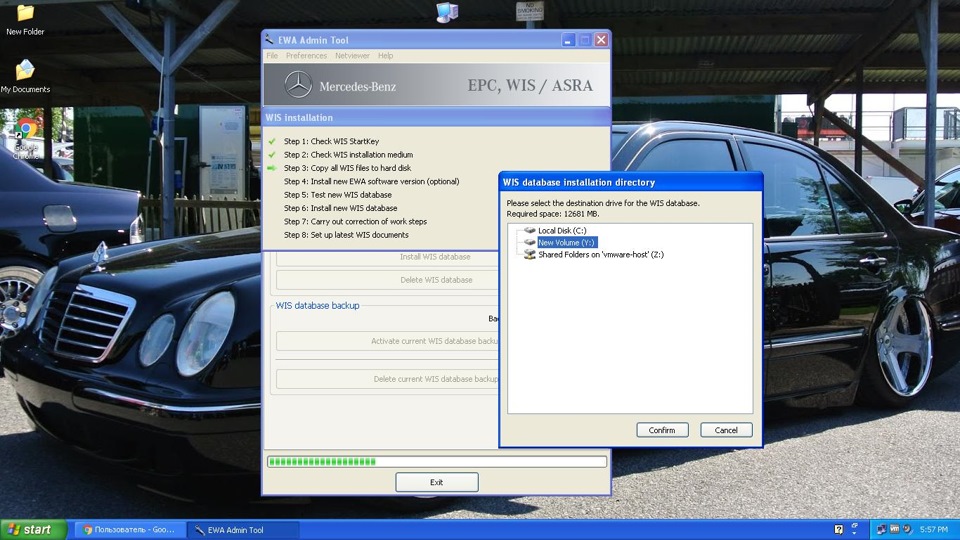The width and height of the screenshot is (960, 540).
Task: Open the network connection tray icon
Action: click(882, 529)
